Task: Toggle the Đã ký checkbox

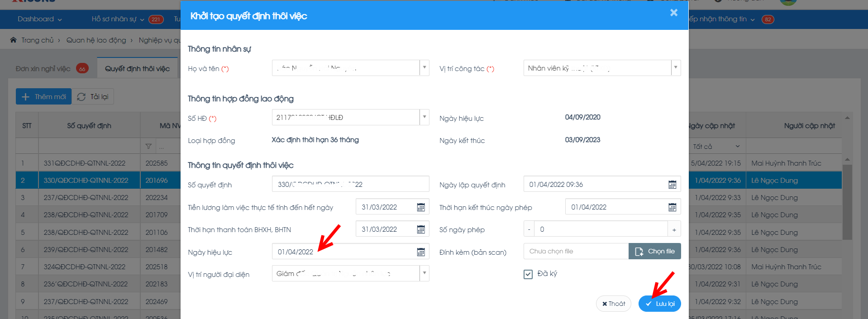Action: (x=528, y=274)
